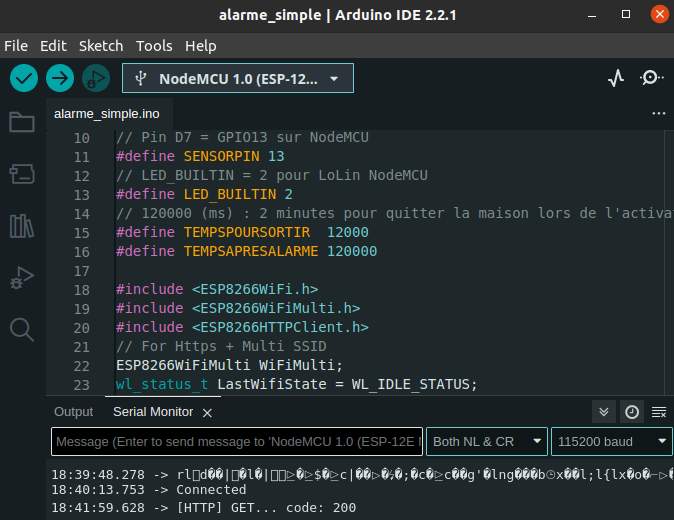This screenshot has height=520, width=674.
Task: Open the Sketch menu
Action: (x=101, y=46)
